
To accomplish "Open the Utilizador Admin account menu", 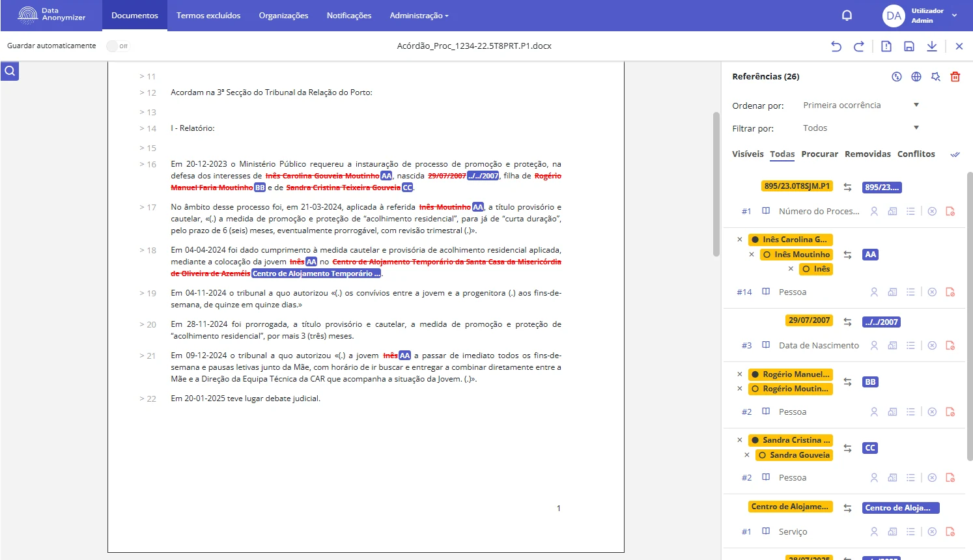I will click(x=920, y=16).
